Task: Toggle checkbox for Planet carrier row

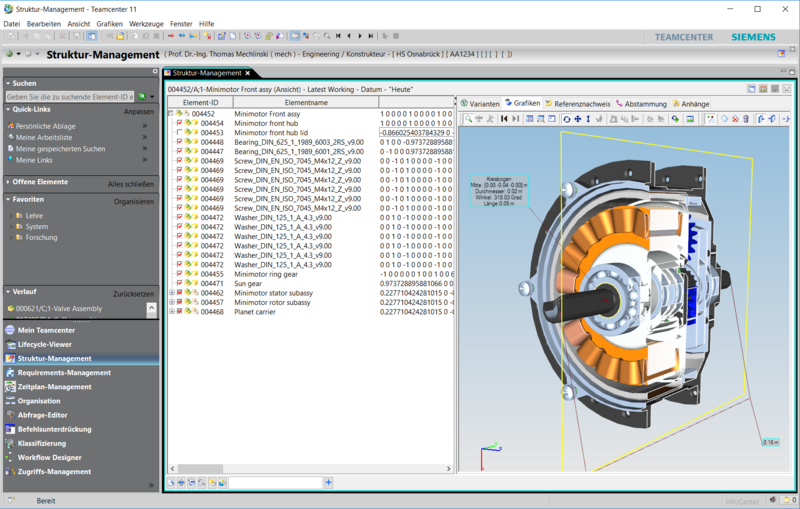Action: pyautogui.click(x=180, y=312)
